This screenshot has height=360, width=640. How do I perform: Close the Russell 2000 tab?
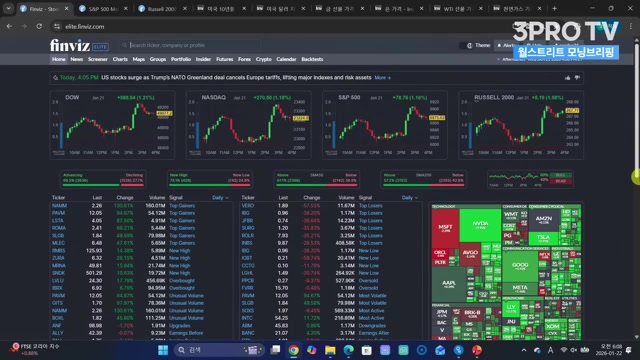184,9
